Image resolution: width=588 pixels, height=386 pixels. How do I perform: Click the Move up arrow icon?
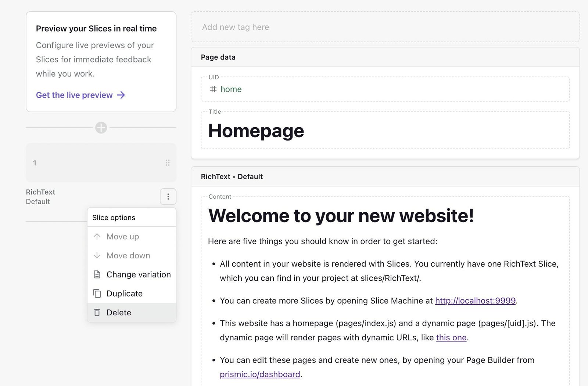point(97,237)
